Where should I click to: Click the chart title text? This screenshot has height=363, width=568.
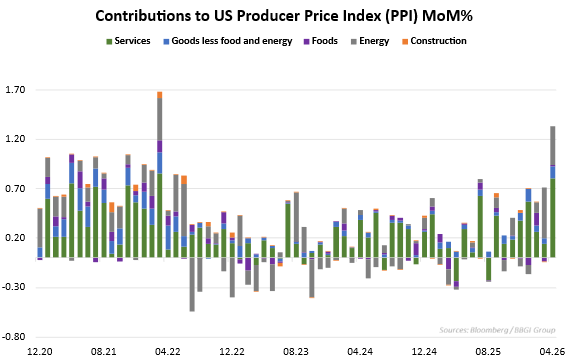tap(284, 16)
